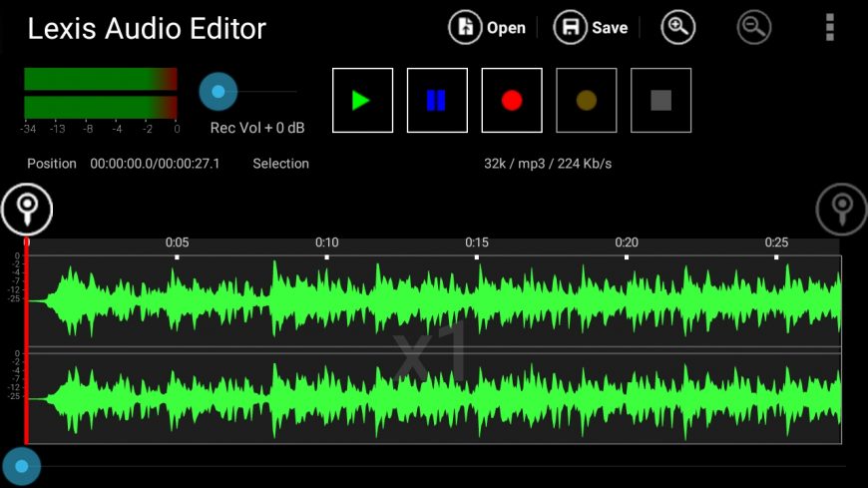Viewport: 868px width, 488px height.
Task: Click the zoom in magnifier icon
Action: (677, 28)
